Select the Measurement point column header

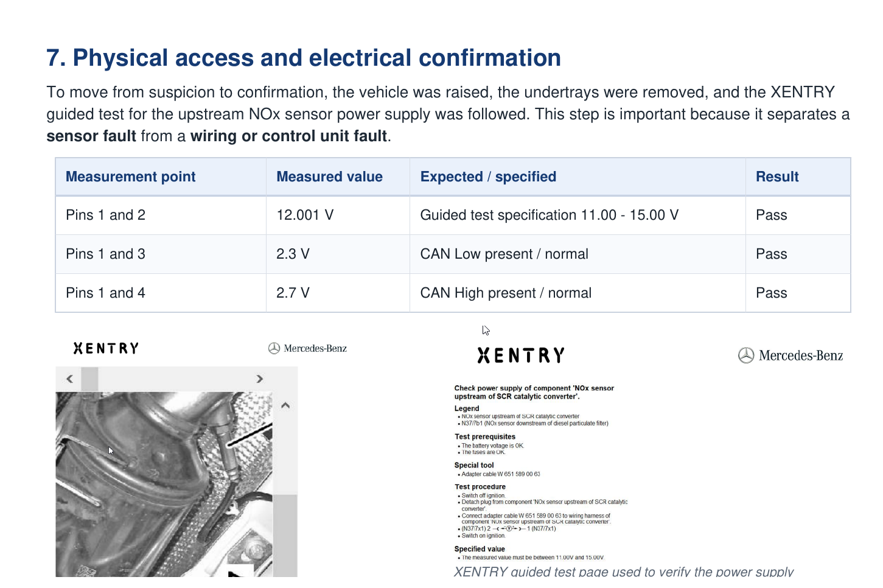click(x=130, y=177)
